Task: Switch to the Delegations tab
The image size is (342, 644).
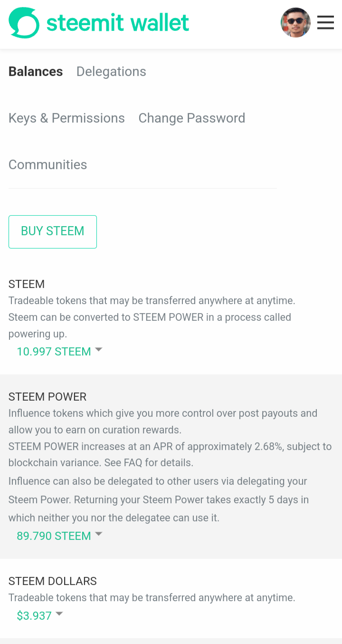Action: 111,72
